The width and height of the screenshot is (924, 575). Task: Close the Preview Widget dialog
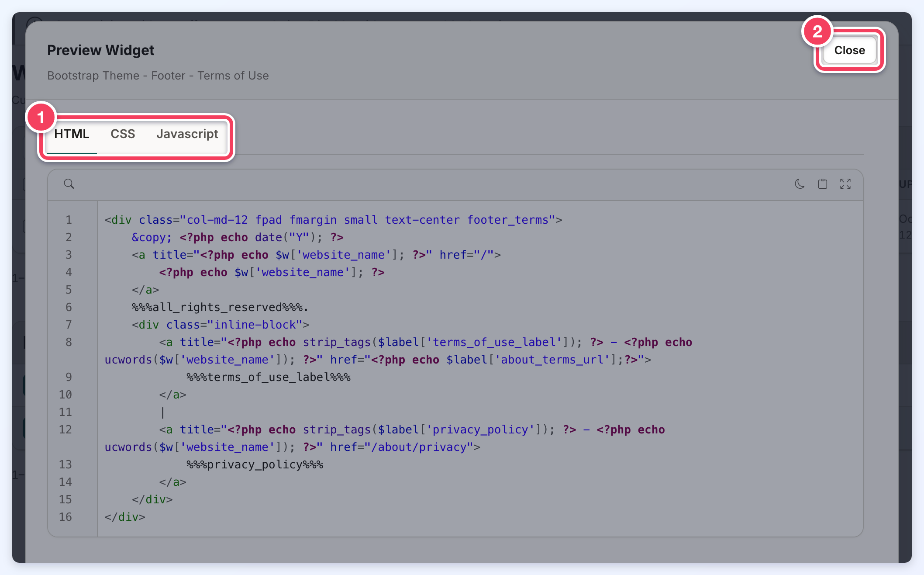849,50
